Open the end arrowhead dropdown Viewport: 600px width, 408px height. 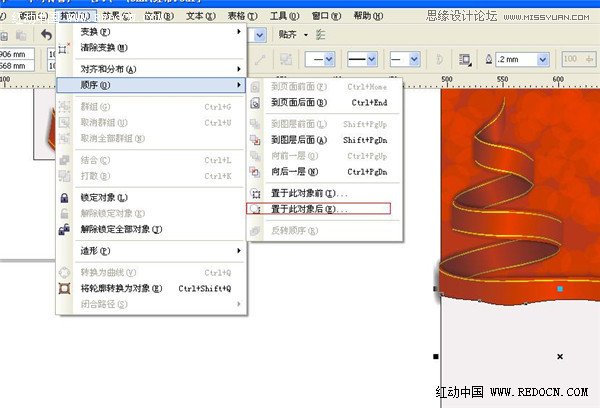point(414,59)
